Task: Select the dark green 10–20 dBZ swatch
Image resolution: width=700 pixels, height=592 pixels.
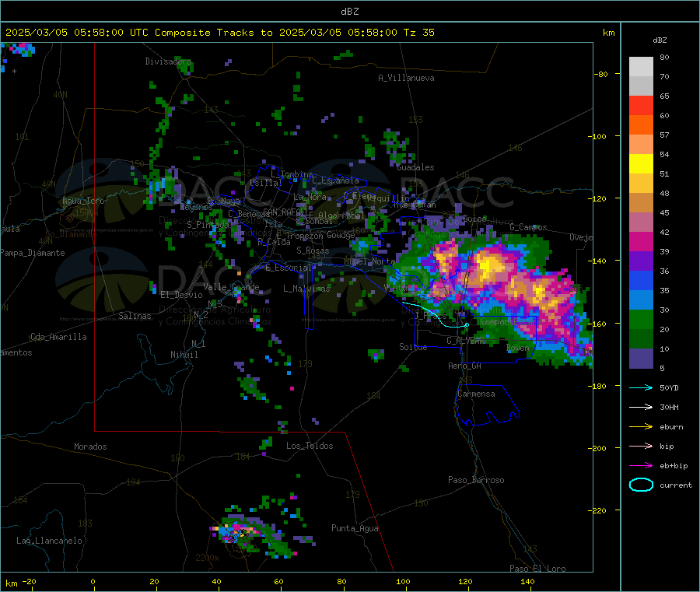Action: [x=641, y=339]
